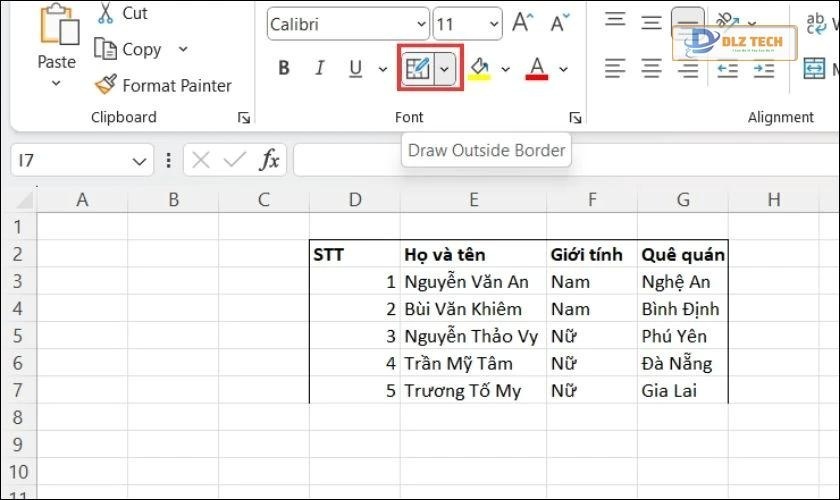
Task: Click the Insert Function fx icon
Action: (x=269, y=160)
